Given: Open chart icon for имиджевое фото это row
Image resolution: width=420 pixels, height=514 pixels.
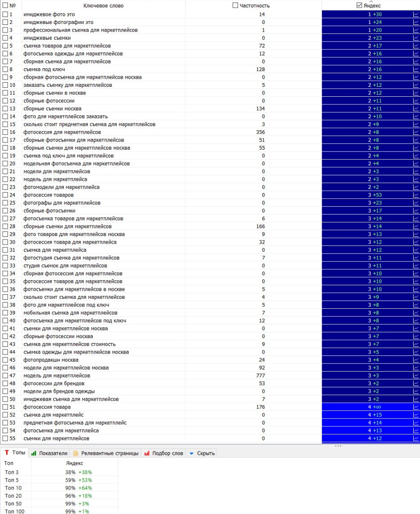Looking at the screenshot, I should pyautogui.click(x=416, y=14).
